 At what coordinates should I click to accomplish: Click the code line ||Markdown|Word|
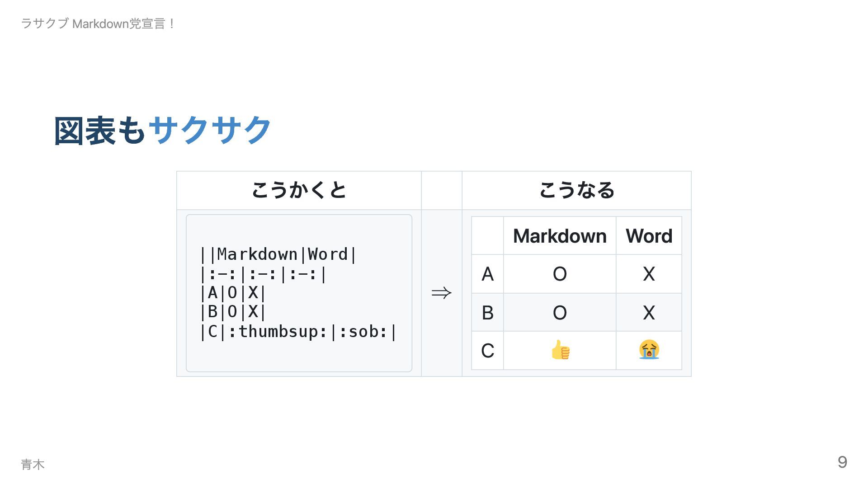[x=278, y=254]
